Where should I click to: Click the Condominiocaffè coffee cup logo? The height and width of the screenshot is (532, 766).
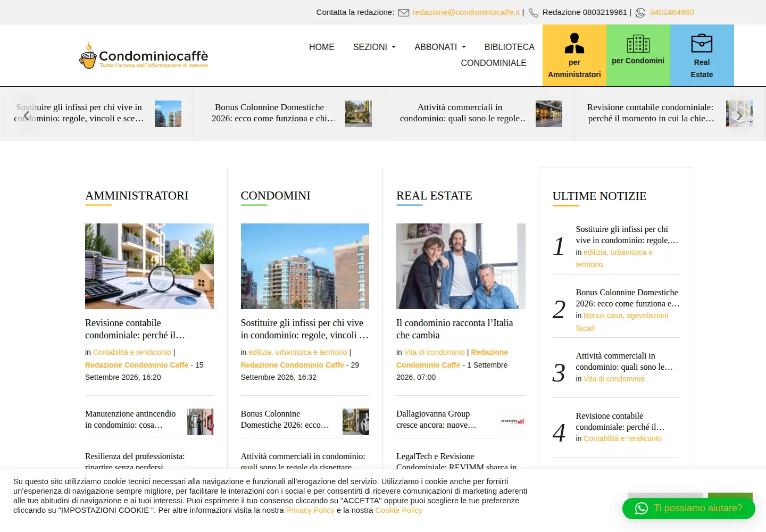[144, 55]
